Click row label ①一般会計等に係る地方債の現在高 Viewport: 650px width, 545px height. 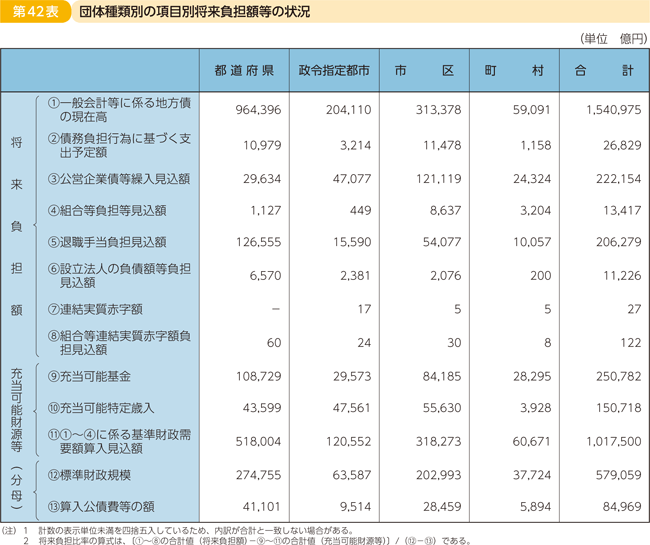pos(119,110)
